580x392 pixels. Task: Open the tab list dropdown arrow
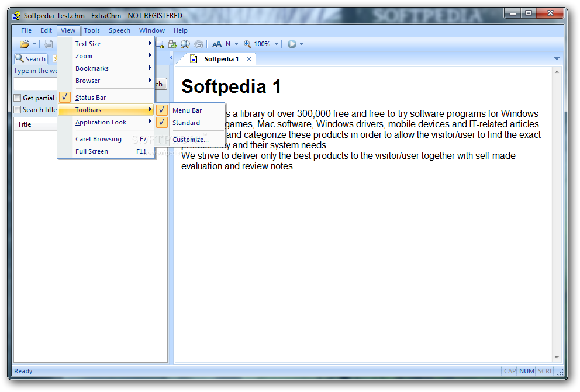557,59
